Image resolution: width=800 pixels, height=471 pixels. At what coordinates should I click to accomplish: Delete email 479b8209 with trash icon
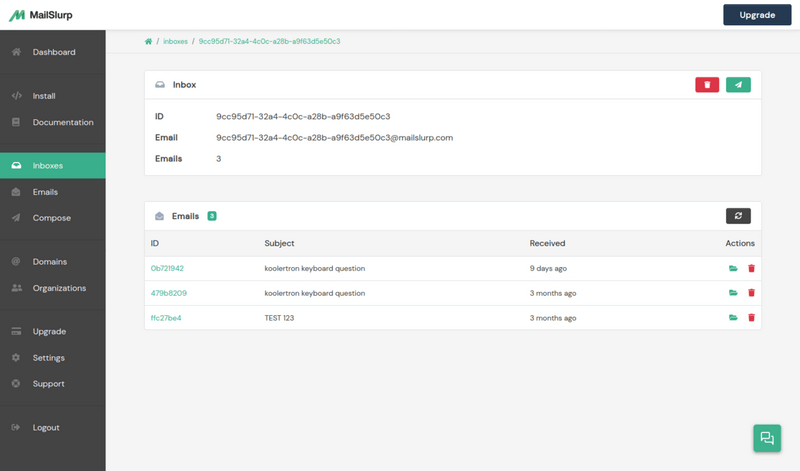751,293
